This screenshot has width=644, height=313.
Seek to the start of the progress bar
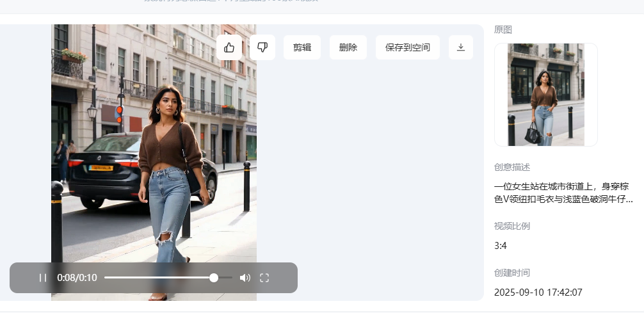[106, 278]
